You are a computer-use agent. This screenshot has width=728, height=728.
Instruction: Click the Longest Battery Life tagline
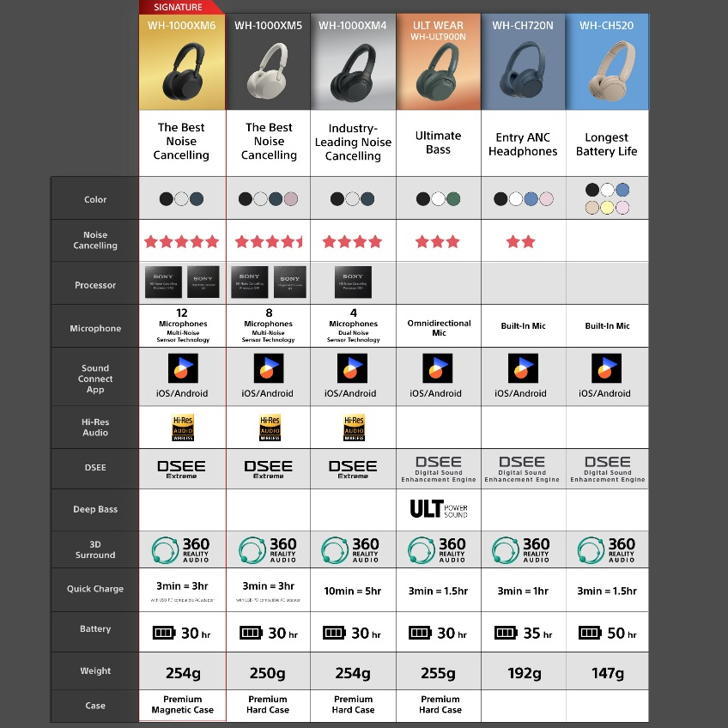(x=607, y=144)
